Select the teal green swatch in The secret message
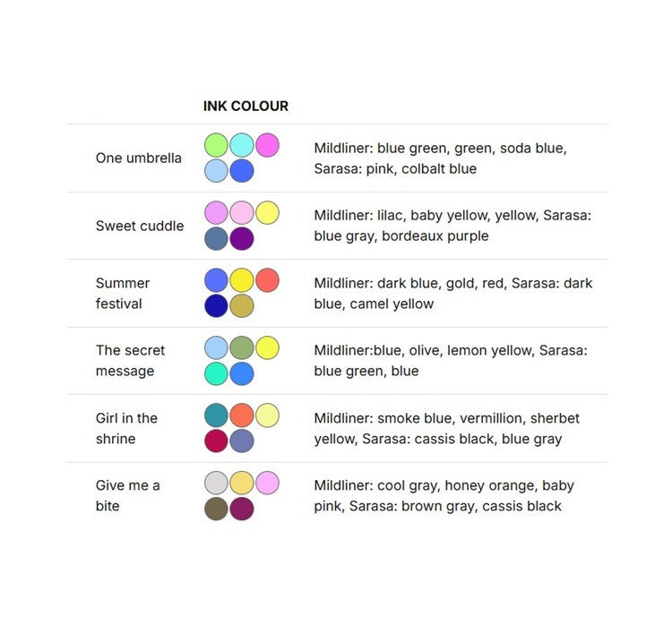672x625 pixels. tap(216, 373)
